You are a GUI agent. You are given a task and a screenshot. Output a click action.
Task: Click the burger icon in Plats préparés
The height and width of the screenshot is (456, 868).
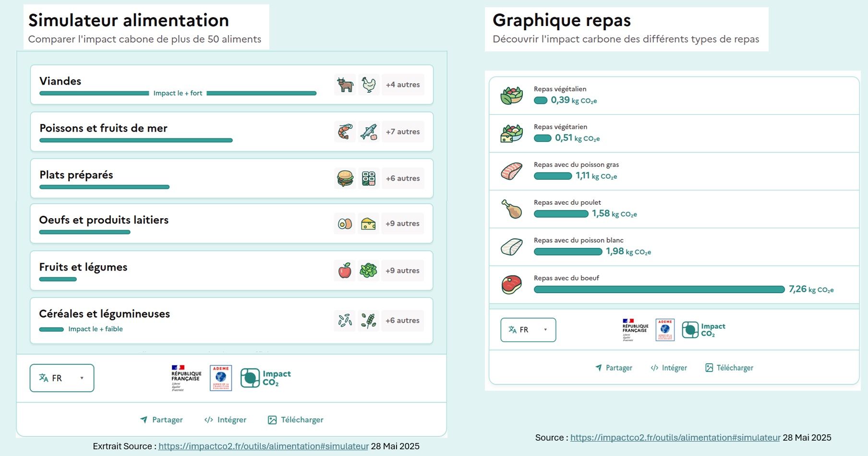pos(345,178)
